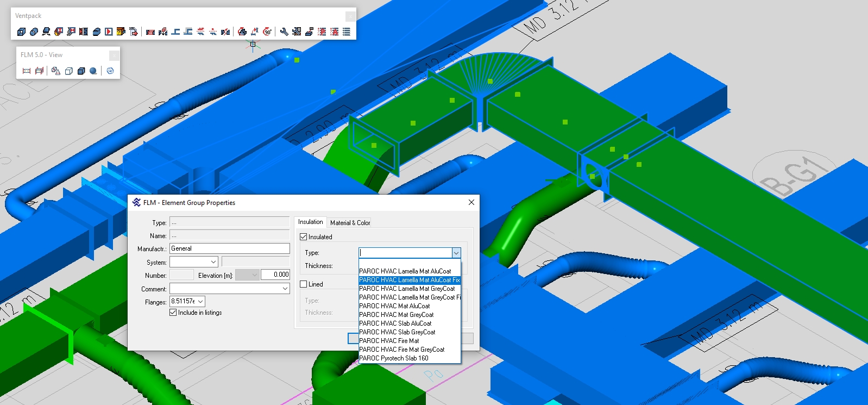
Task: Toggle Include in listings checkbox
Action: (173, 313)
